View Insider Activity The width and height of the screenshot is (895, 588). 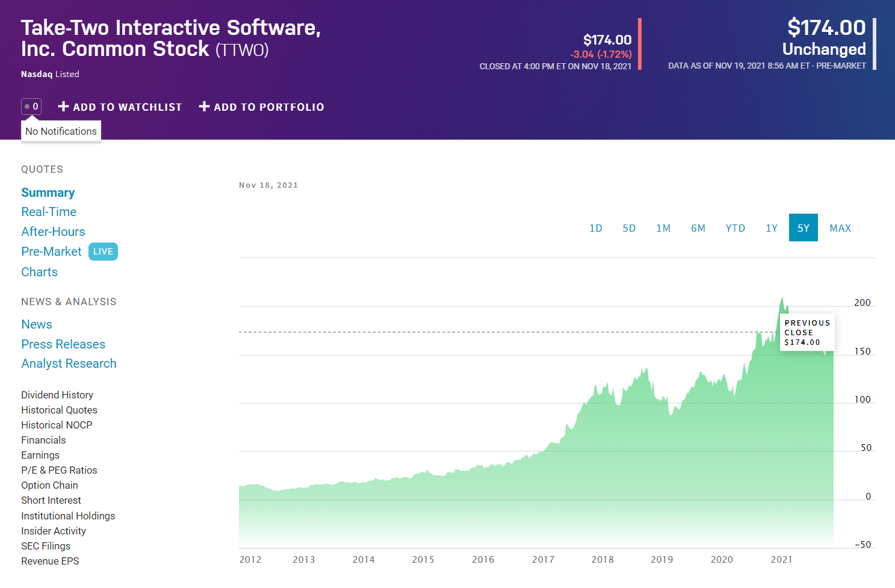[x=54, y=531]
